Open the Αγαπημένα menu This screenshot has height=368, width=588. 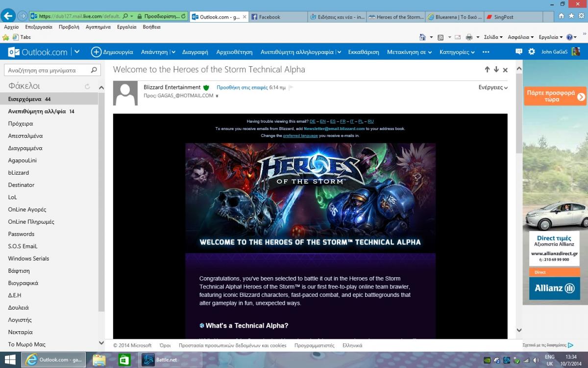[98, 27]
